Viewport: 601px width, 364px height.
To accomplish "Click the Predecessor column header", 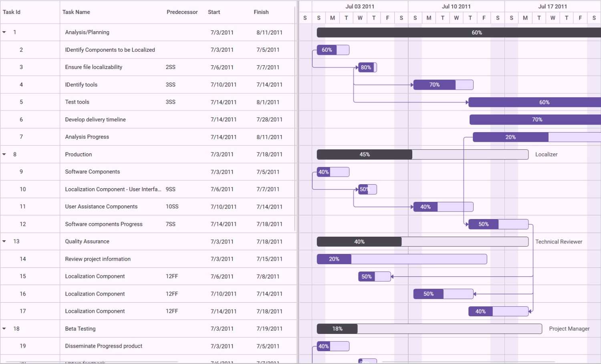I will click(x=182, y=12).
